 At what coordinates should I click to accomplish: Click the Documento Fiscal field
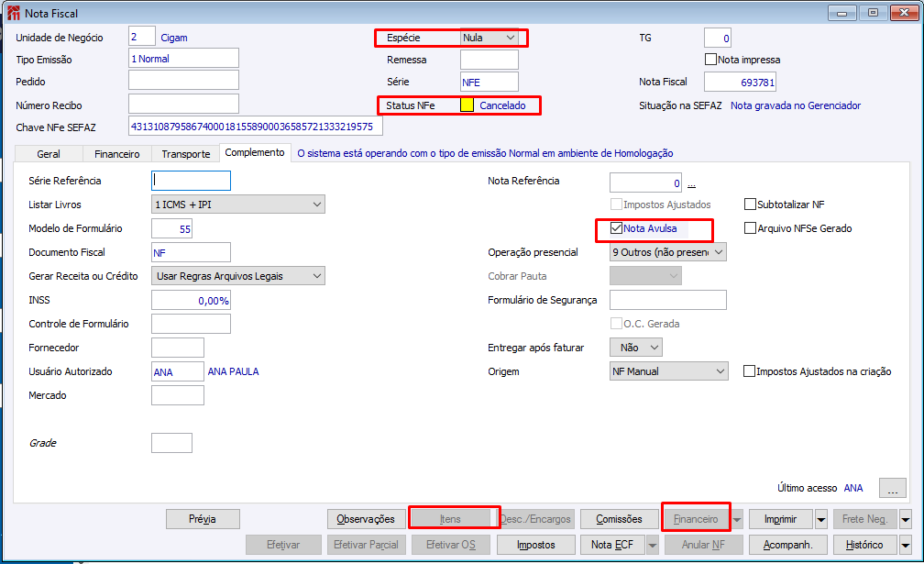coord(191,252)
